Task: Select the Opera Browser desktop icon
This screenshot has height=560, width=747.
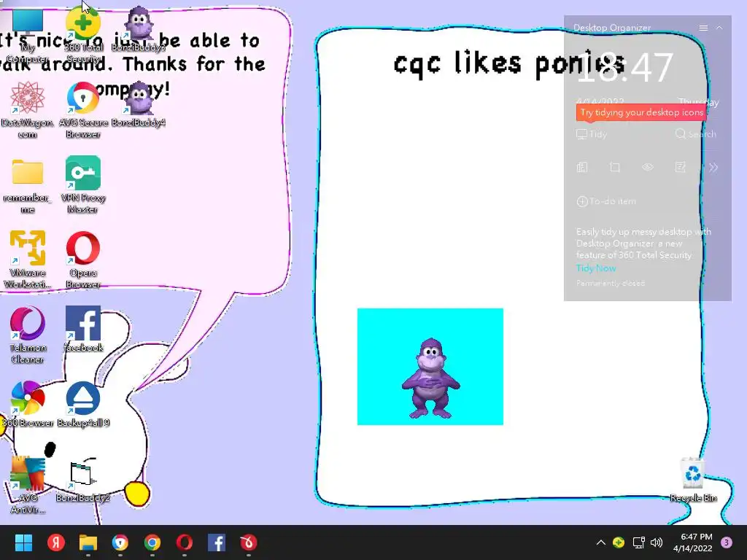Action: point(83,260)
